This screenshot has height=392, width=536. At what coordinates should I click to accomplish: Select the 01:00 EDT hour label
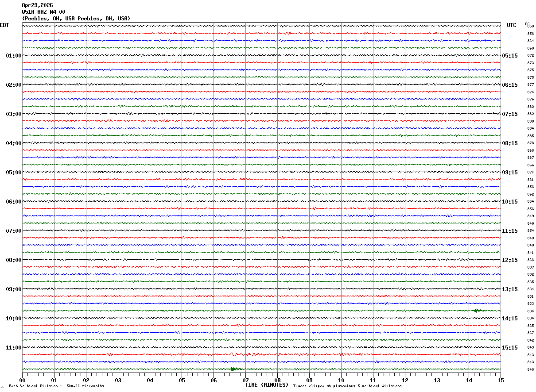point(13,56)
